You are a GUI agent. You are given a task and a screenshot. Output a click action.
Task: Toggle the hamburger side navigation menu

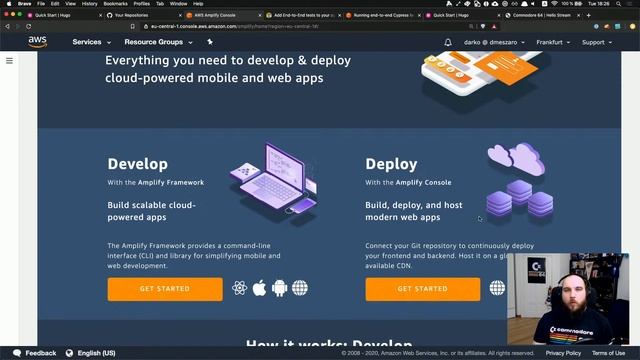(9, 61)
